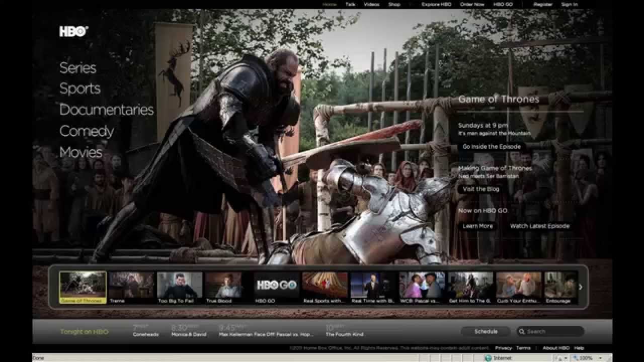644x362 pixels.
Task: Open Order Now in top navigation
Action: [472, 5]
